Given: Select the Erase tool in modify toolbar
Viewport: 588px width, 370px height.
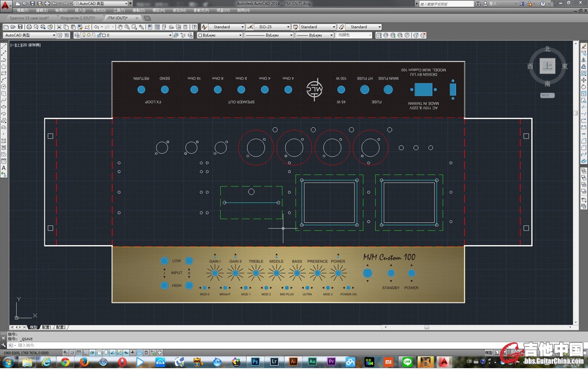Looking at the screenshot, I should (583, 47).
